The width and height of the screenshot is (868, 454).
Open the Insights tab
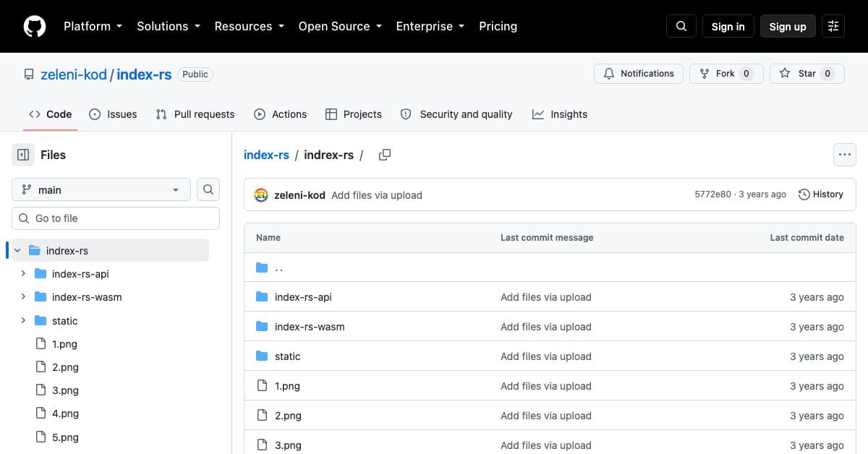tap(560, 114)
